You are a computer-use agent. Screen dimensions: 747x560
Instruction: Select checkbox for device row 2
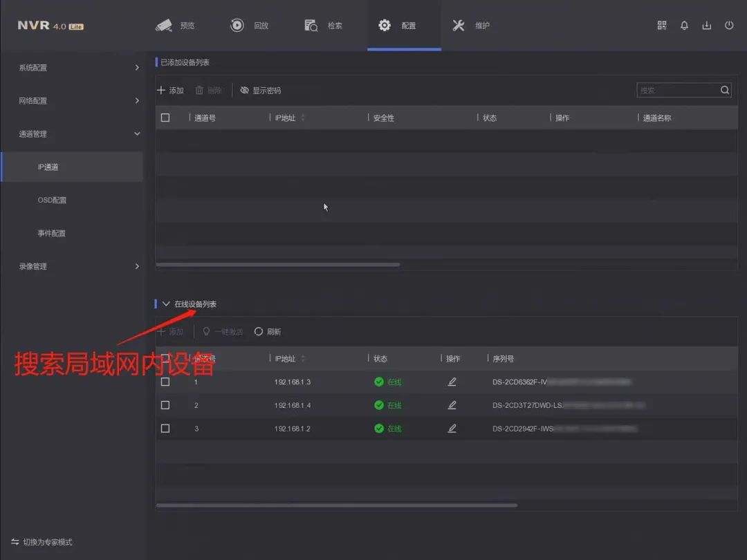[165, 405]
